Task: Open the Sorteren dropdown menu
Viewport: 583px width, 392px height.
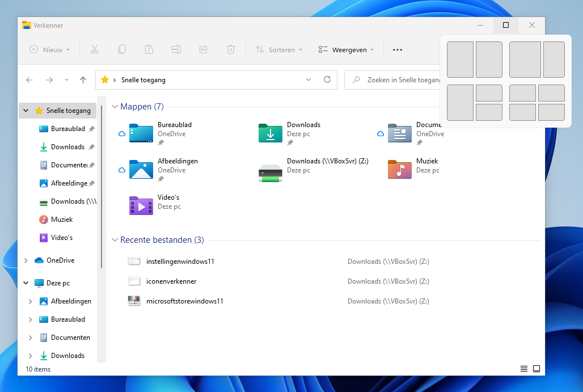Action: 279,49
